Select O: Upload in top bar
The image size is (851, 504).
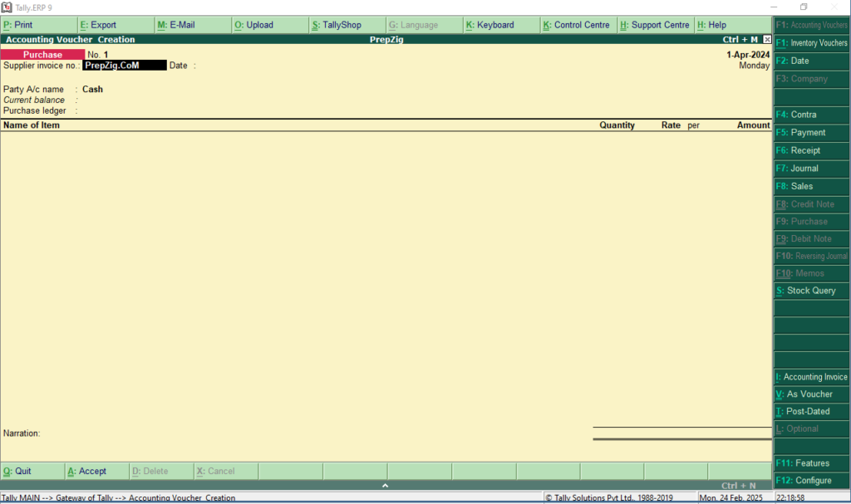point(270,25)
